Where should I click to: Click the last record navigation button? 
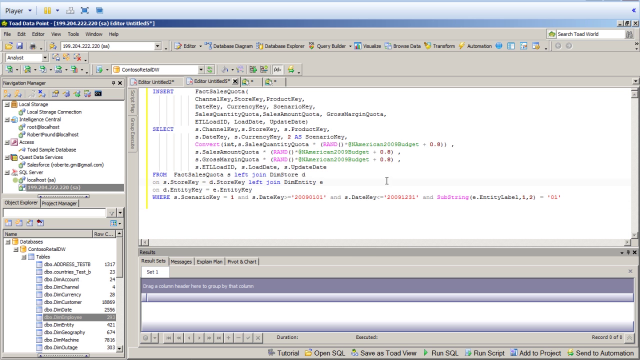(x=219, y=338)
